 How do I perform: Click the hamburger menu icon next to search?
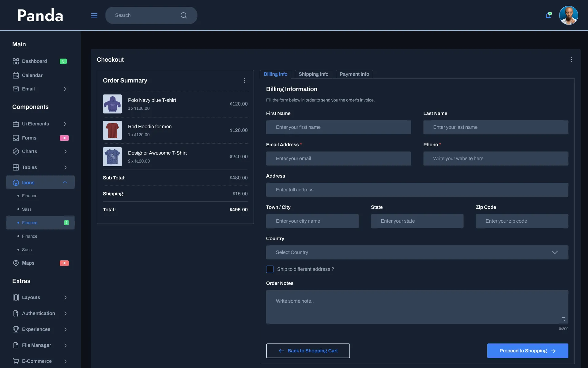(x=94, y=15)
